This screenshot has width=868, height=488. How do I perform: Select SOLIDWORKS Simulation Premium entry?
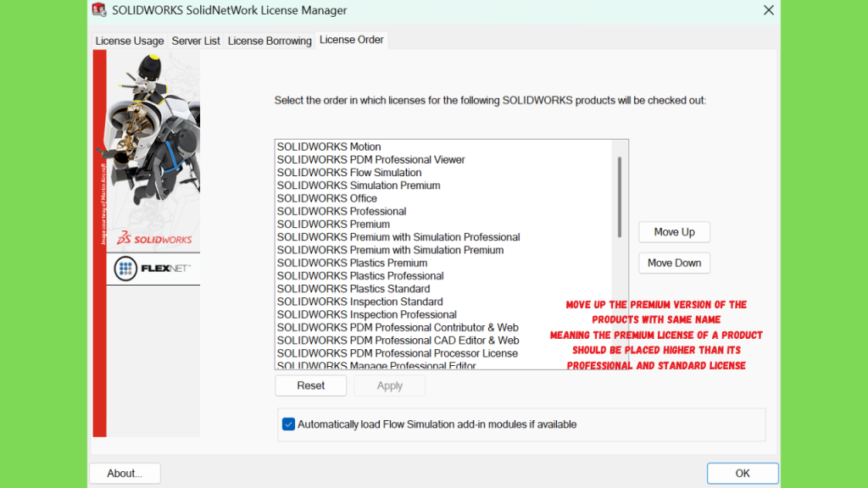click(443, 186)
